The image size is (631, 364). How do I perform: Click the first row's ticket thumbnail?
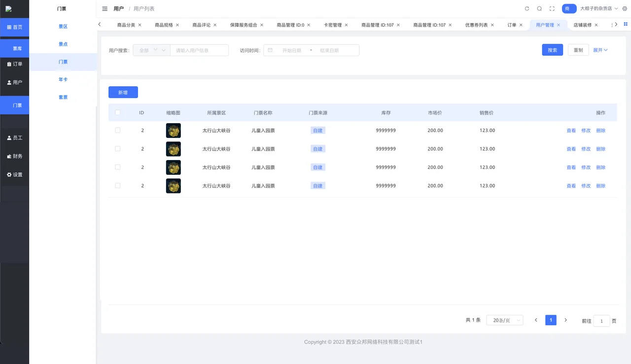pos(174,131)
